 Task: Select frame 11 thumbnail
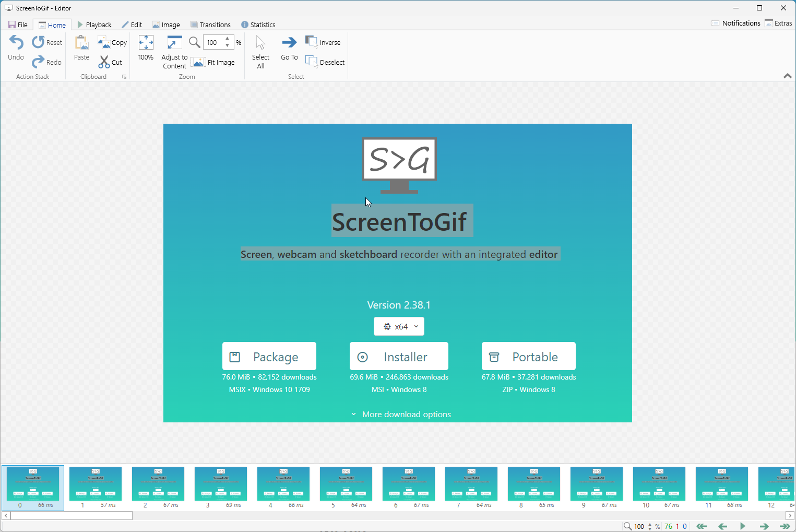coord(722,488)
